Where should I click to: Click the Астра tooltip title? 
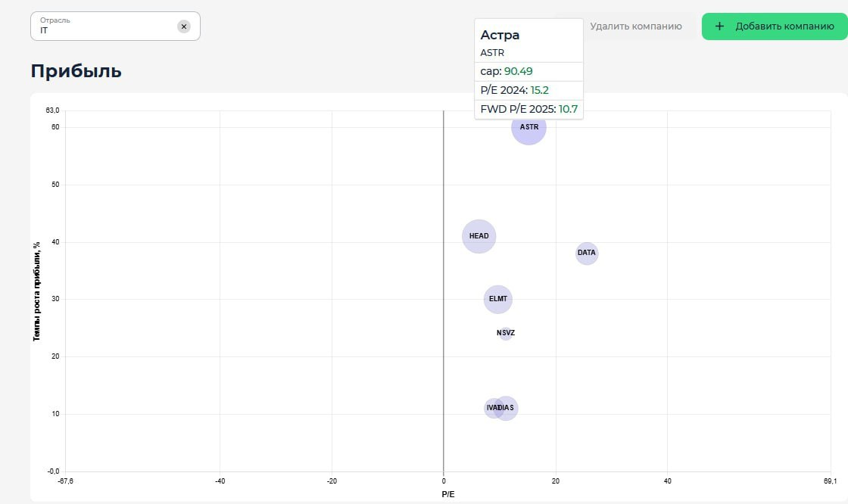[500, 35]
